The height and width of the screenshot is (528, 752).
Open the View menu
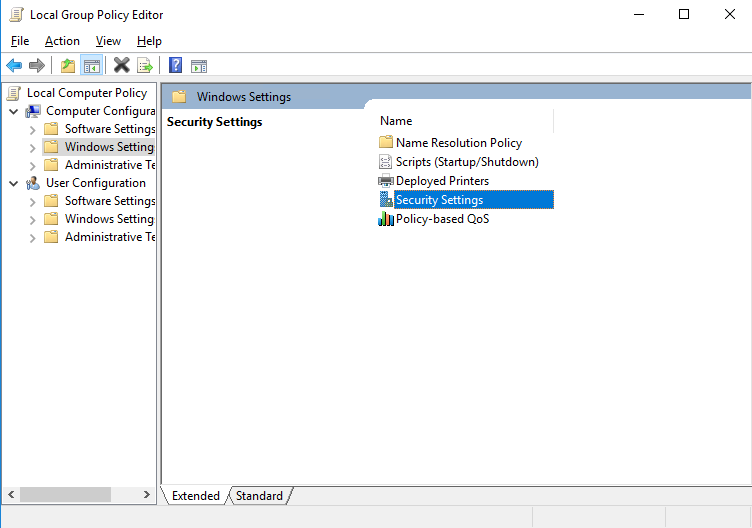[108, 41]
